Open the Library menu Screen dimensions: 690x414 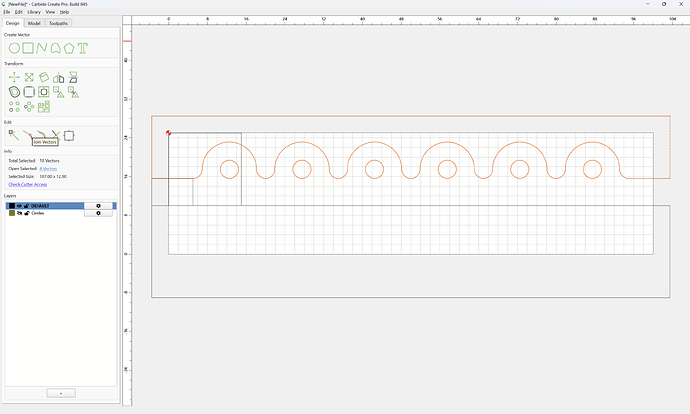click(x=34, y=12)
